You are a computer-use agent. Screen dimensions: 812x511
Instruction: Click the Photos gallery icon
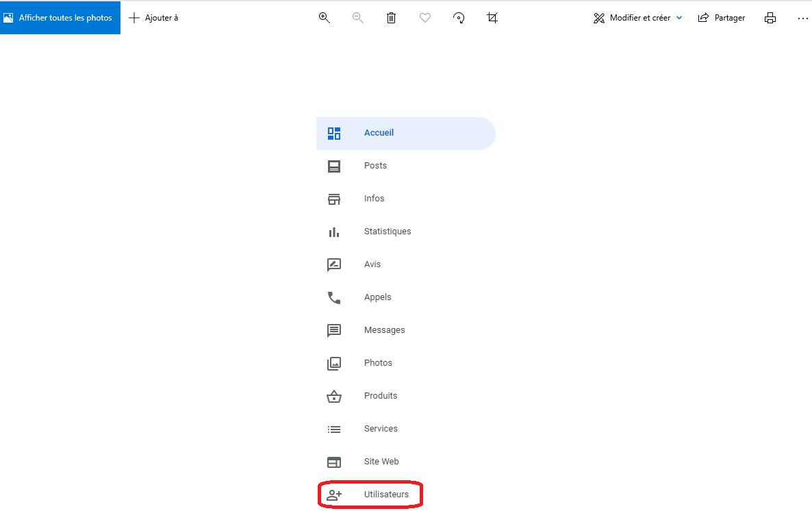pyautogui.click(x=334, y=363)
